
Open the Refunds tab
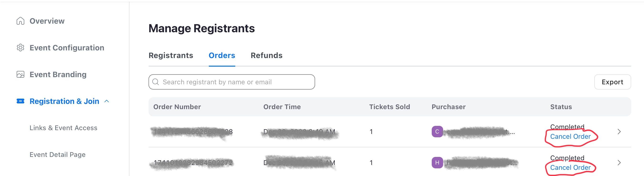(x=267, y=55)
